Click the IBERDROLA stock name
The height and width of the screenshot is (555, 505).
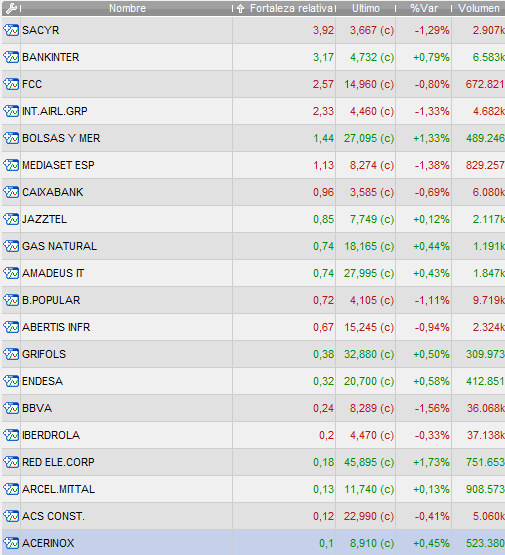51,435
